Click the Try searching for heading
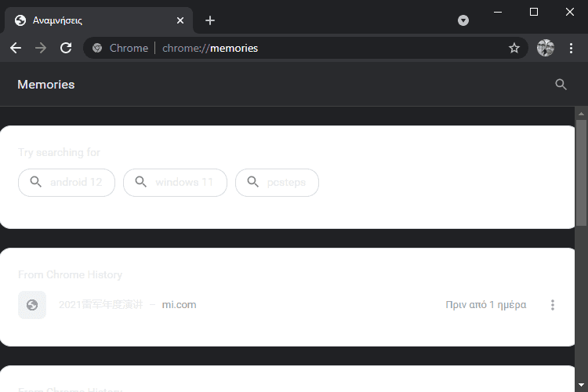588x392 pixels. (x=59, y=152)
